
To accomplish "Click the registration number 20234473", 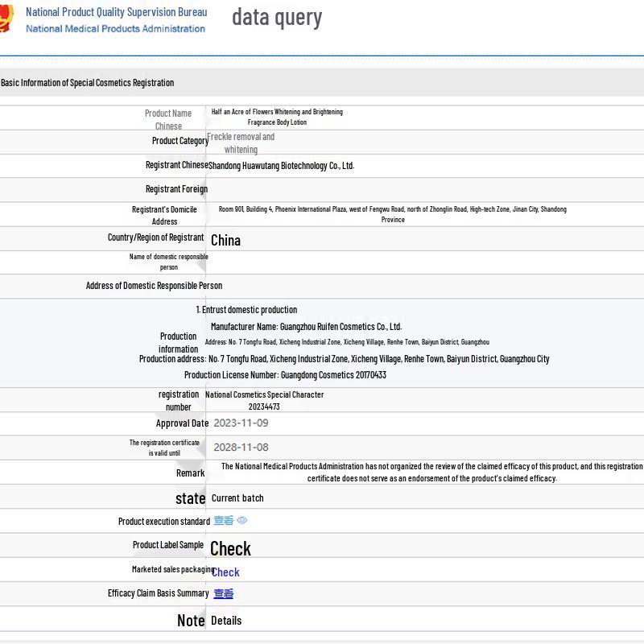I will click(x=264, y=407).
